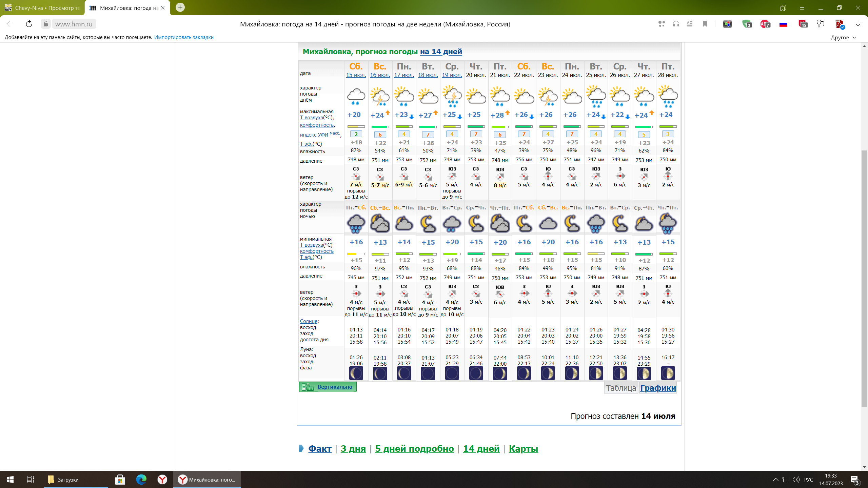Viewport: 868px width, 488px height.
Task: Switch the view to Графики
Action: pyautogui.click(x=658, y=388)
